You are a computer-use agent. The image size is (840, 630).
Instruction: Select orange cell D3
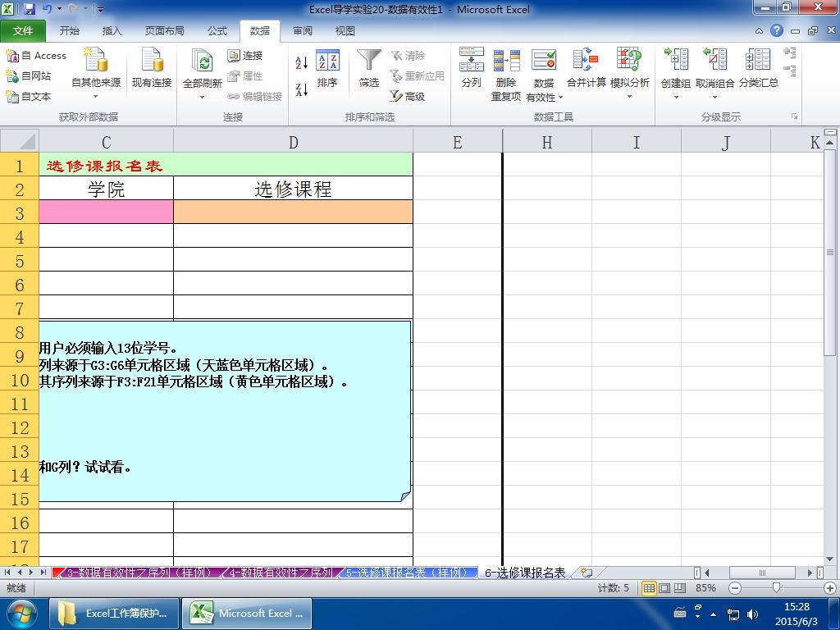tap(293, 212)
